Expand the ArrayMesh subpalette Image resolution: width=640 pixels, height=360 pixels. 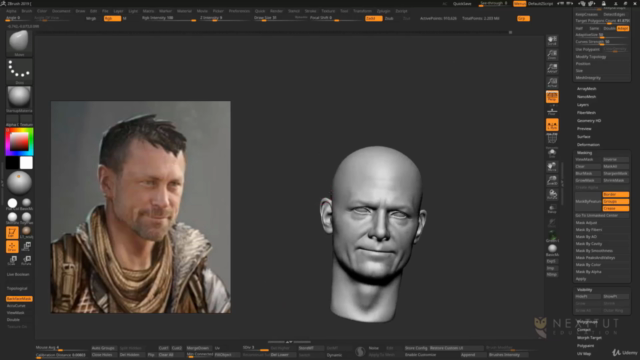click(587, 89)
